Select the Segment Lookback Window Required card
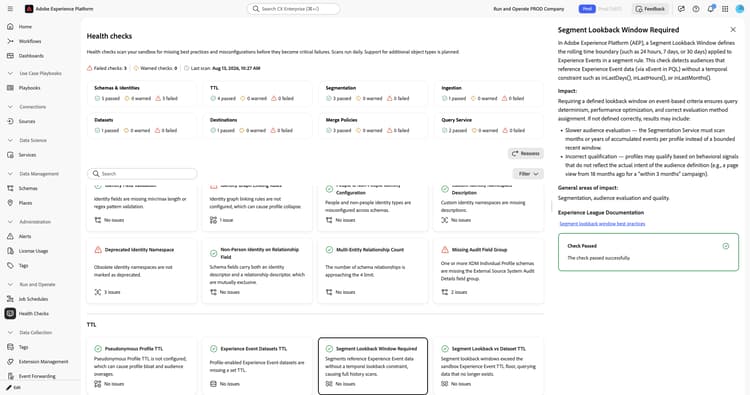This screenshot has width=750, height=395. tap(373, 366)
